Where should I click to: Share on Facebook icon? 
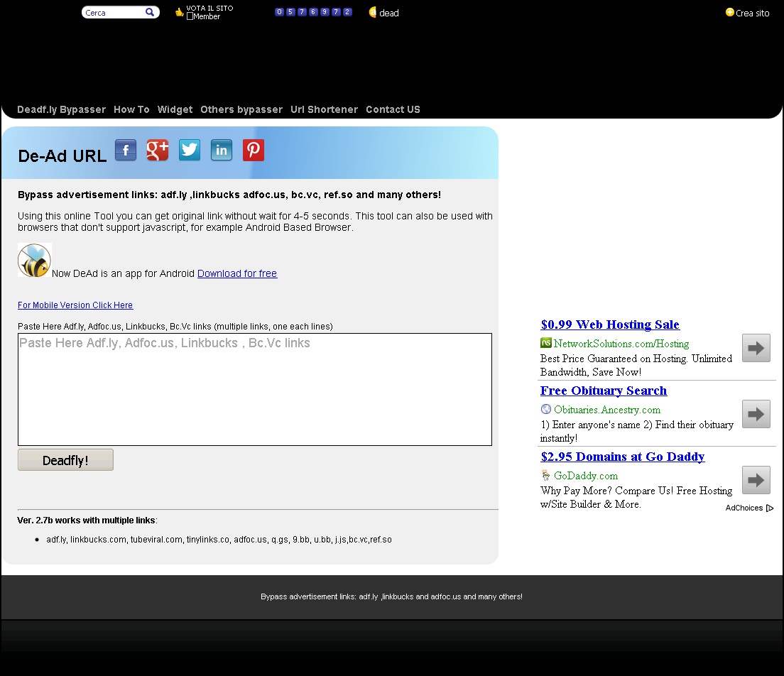point(126,150)
